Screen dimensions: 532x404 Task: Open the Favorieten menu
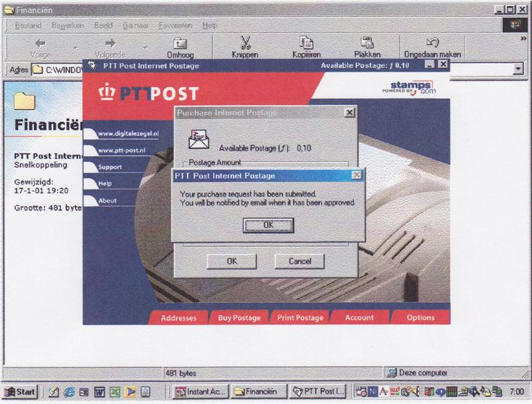point(175,25)
